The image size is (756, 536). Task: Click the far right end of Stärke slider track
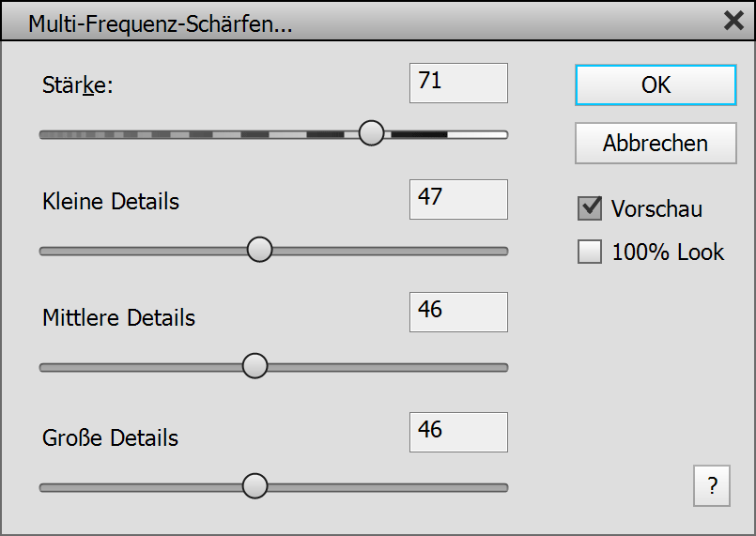pos(502,134)
